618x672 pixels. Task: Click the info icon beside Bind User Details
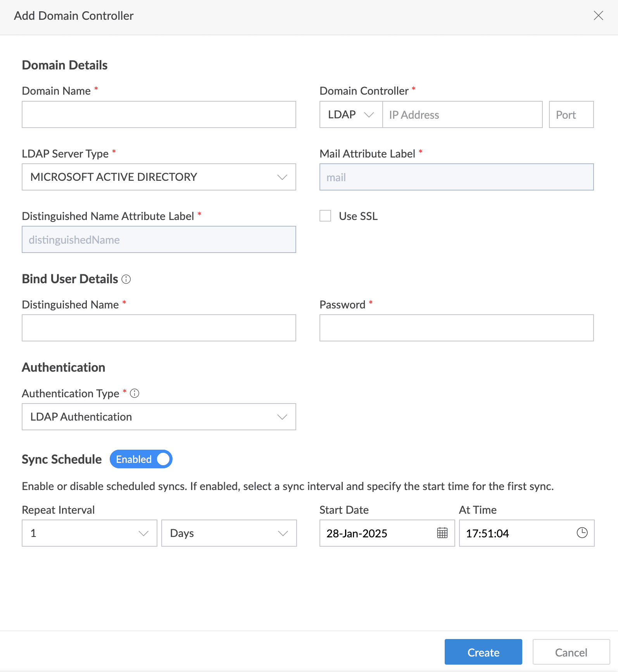[x=126, y=279]
